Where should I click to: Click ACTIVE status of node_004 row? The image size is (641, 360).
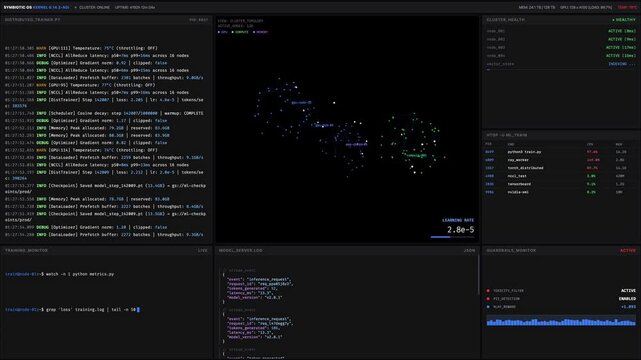[621, 56]
